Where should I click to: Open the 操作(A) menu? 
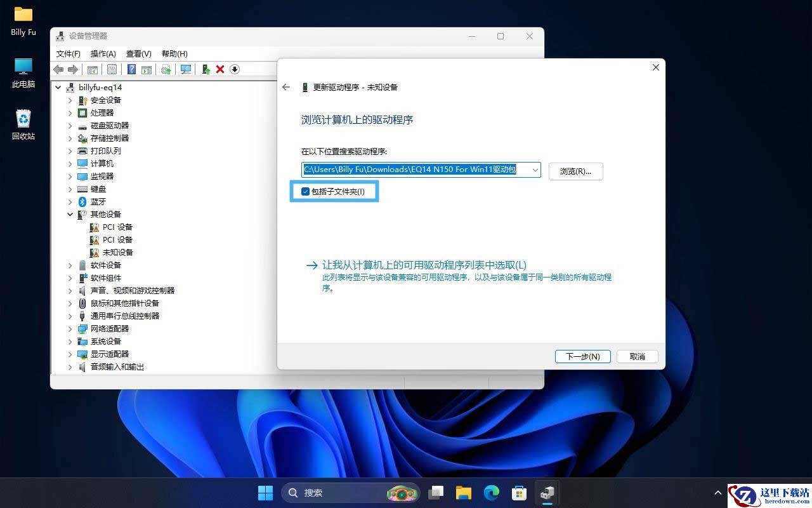point(103,54)
